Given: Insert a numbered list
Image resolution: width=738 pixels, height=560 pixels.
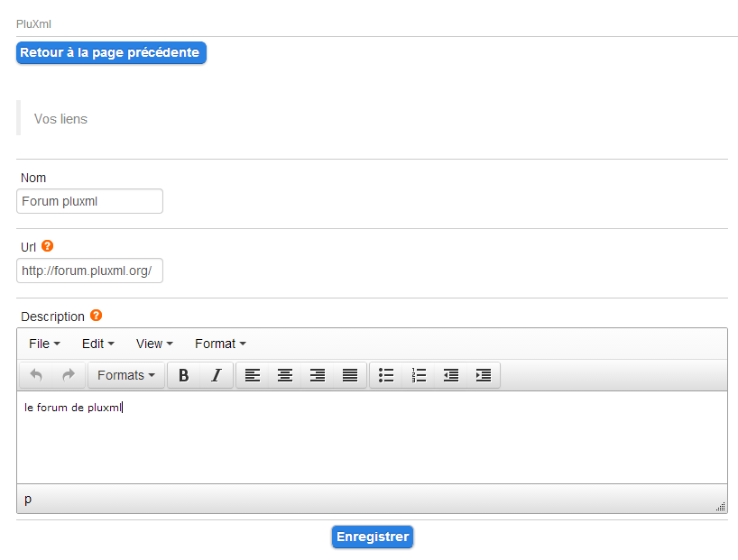Looking at the screenshot, I should [x=419, y=375].
